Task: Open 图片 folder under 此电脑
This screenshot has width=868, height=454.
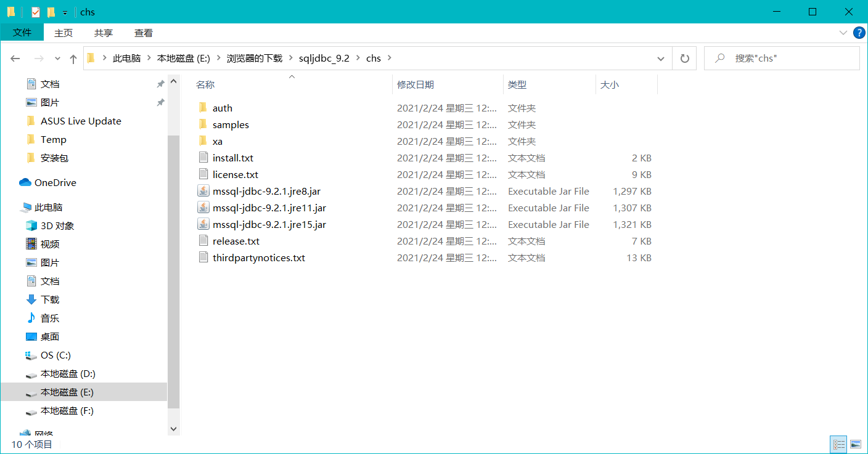Action: 43,262
